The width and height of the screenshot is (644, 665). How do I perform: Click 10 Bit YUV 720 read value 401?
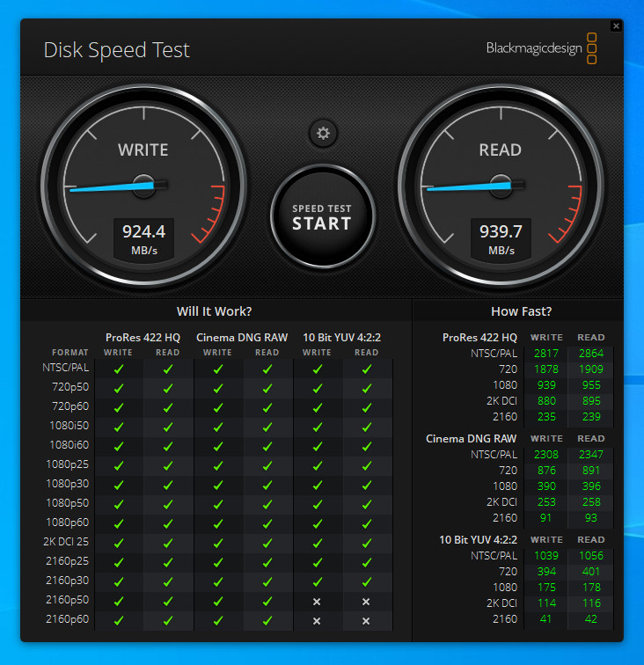(591, 572)
